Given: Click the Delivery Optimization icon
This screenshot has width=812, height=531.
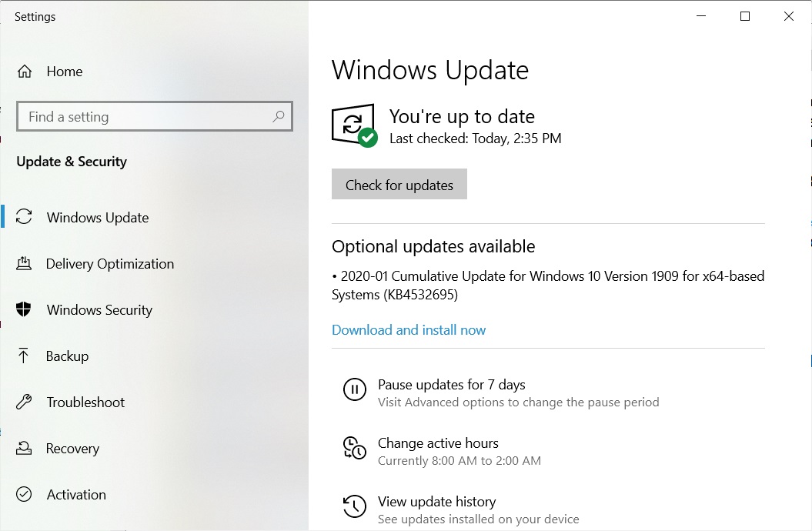Looking at the screenshot, I should point(24,263).
